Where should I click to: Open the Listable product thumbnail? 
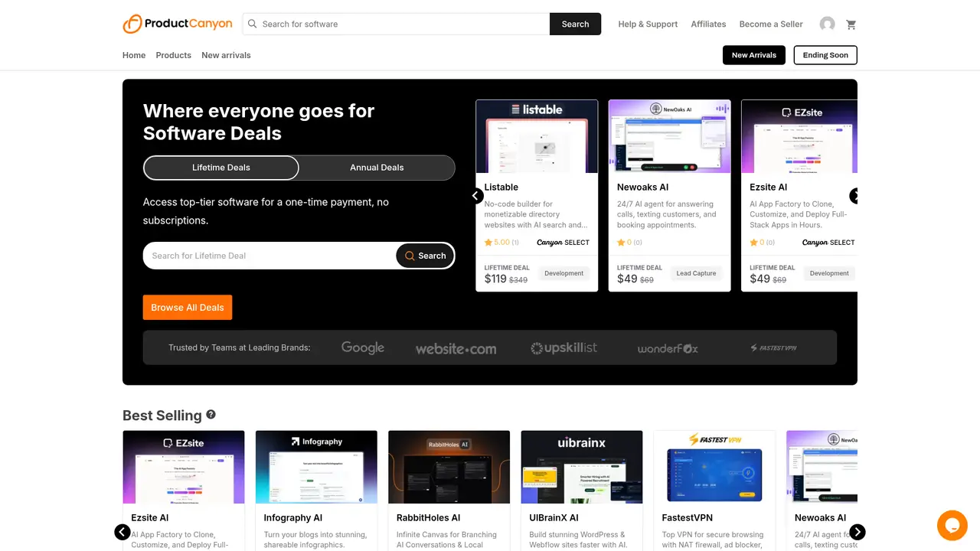click(537, 136)
